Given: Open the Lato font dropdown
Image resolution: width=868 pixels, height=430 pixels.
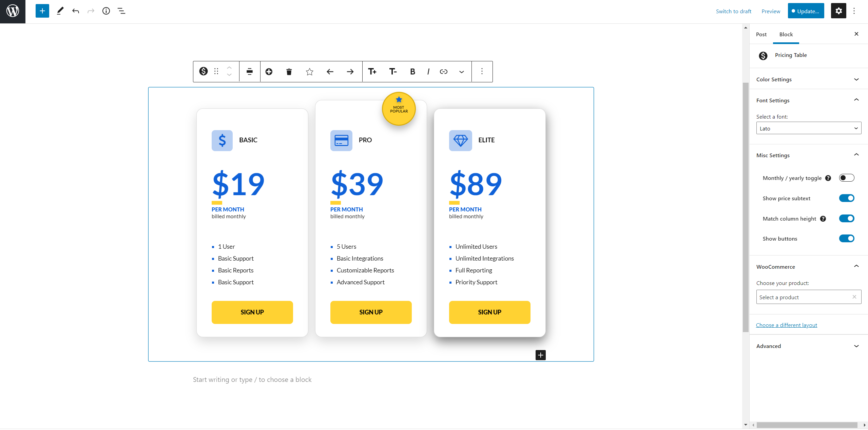Looking at the screenshot, I should [x=809, y=128].
